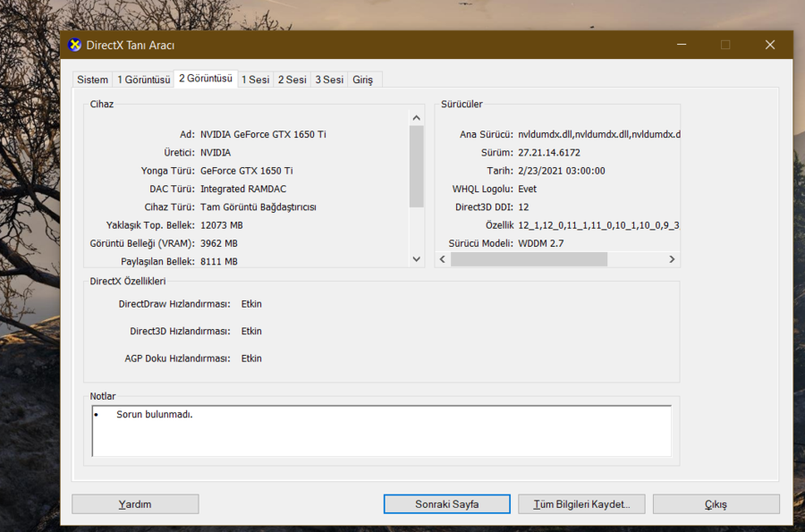Viewport: 805px width, 532px height.
Task: Click the Tarih value '2/23/2021 03:00:00'
Action: point(561,171)
